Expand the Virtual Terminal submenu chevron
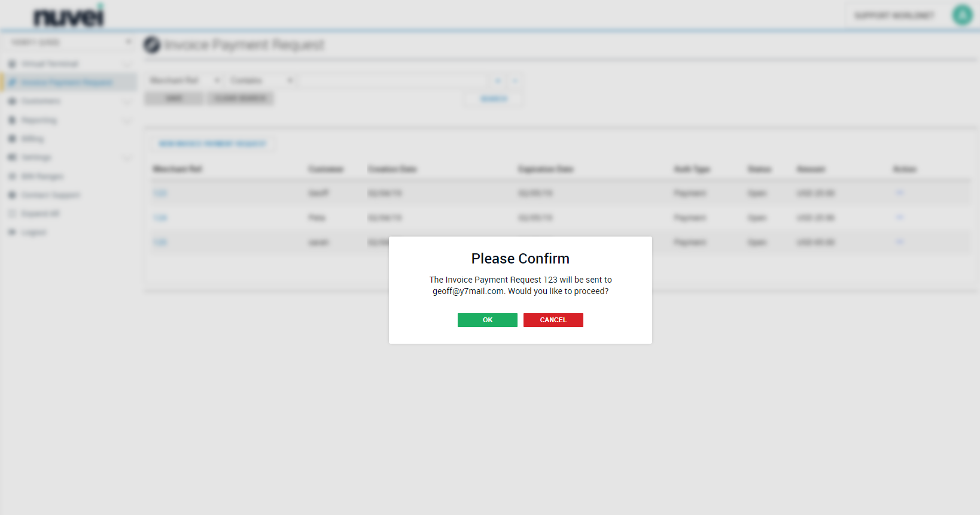 127,64
